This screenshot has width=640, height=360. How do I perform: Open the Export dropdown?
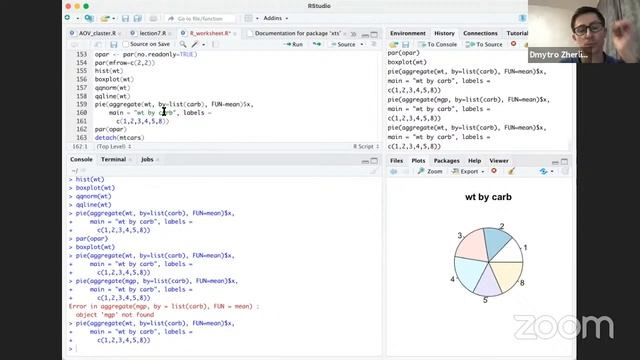pos(468,171)
